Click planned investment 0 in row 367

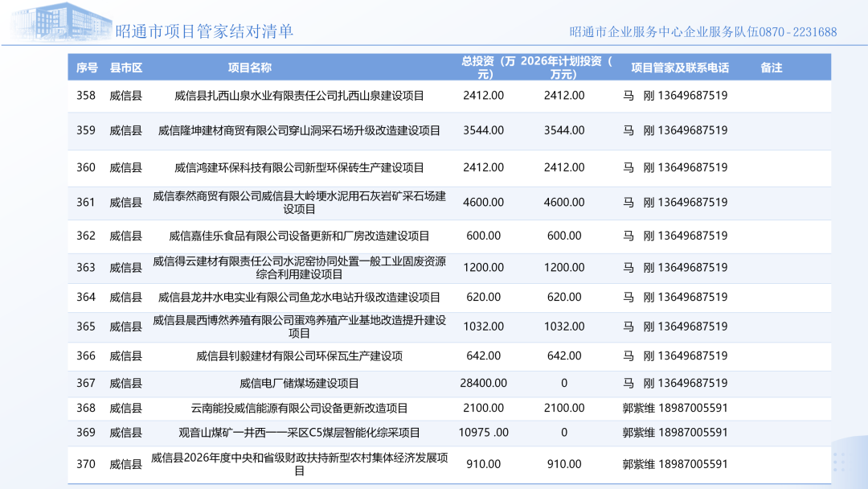pos(564,383)
